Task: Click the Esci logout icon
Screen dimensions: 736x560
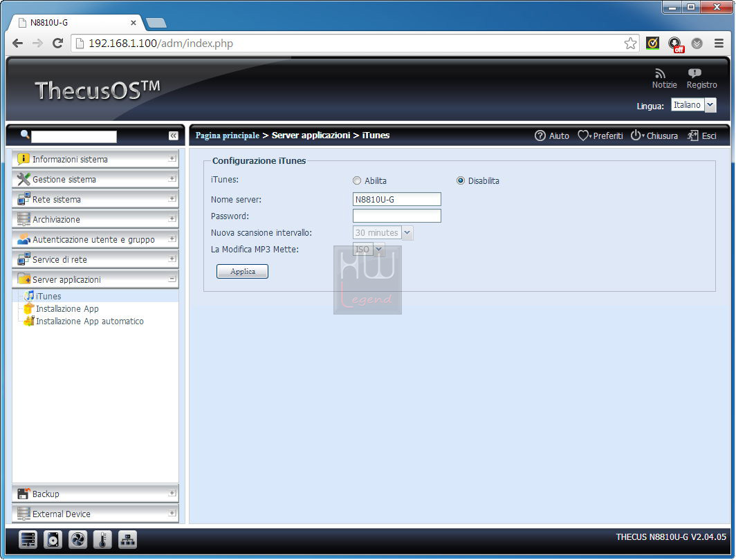Action: (x=693, y=136)
